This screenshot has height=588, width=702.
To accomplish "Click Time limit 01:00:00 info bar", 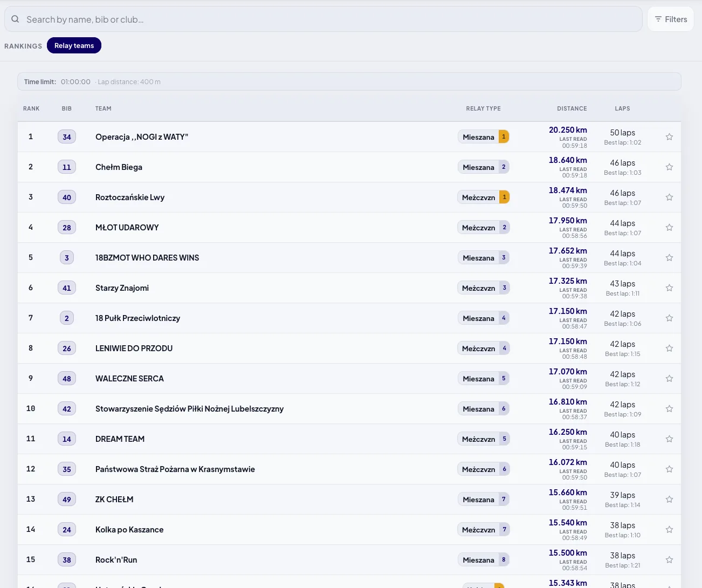I will (349, 81).
